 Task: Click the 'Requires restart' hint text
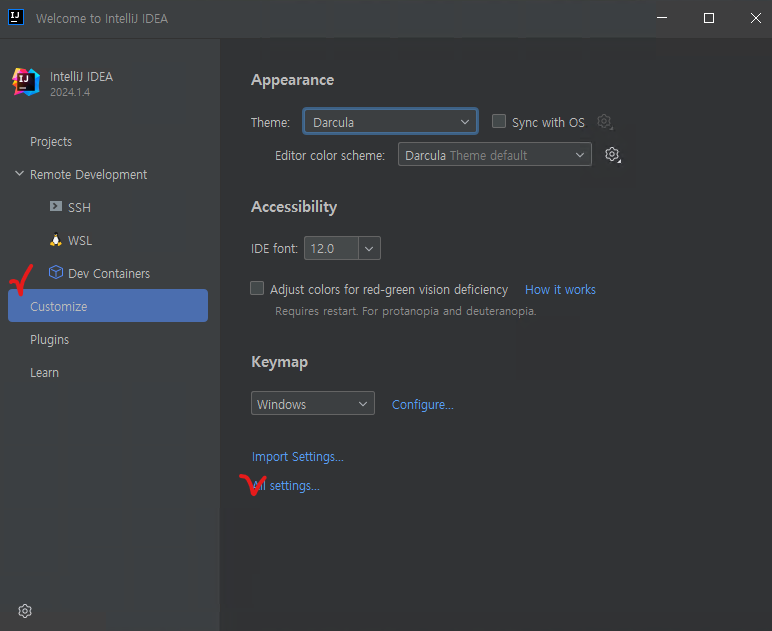coord(406,311)
